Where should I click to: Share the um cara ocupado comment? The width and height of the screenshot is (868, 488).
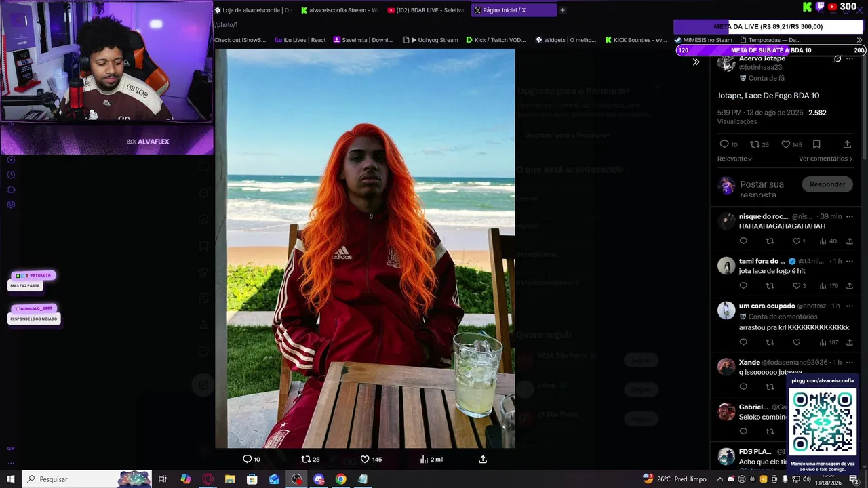[849, 342]
